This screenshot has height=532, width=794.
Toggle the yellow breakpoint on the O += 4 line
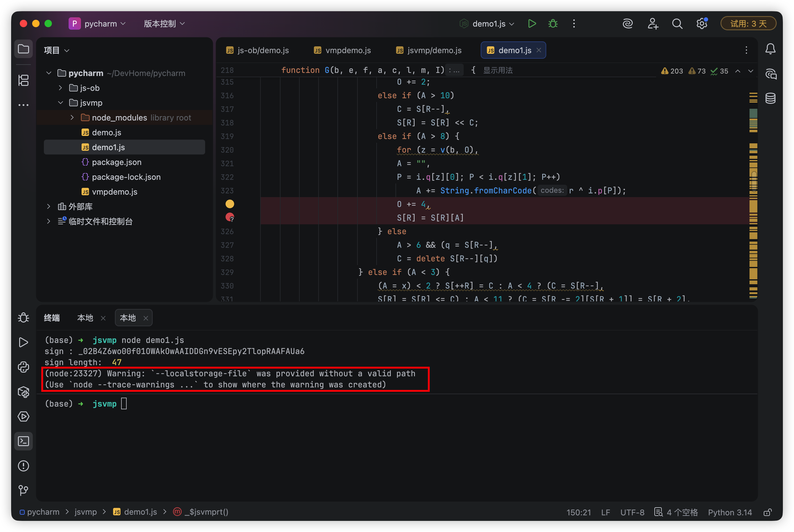click(230, 204)
